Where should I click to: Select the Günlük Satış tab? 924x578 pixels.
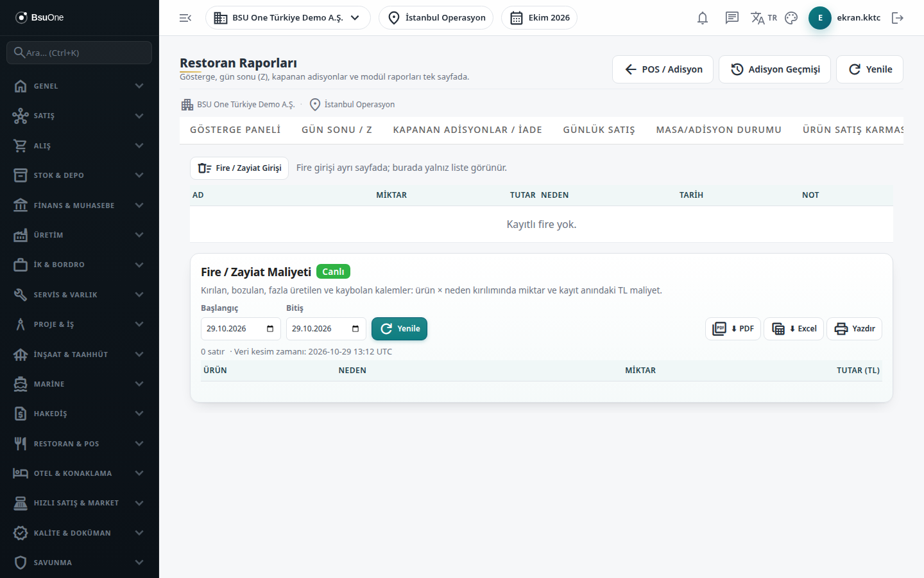pyautogui.click(x=599, y=130)
